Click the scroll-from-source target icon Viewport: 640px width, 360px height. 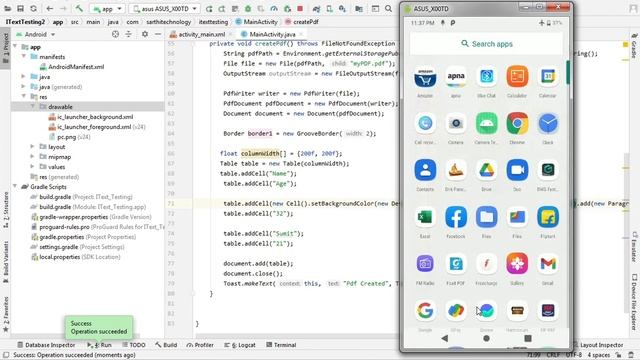click(116, 34)
